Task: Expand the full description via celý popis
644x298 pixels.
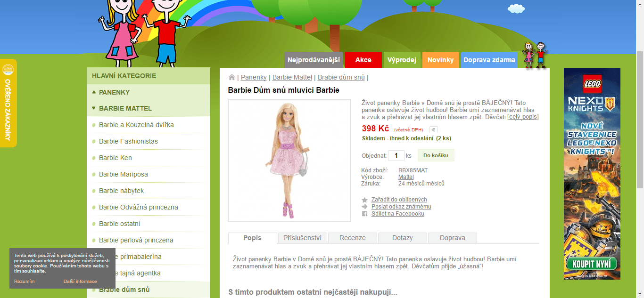Action: click(523, 117)
